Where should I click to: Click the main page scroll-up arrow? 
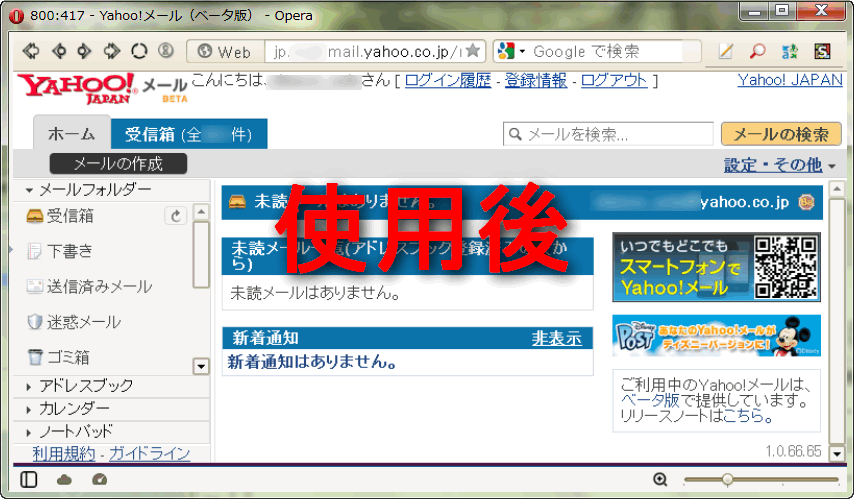[x=837, y=189]
